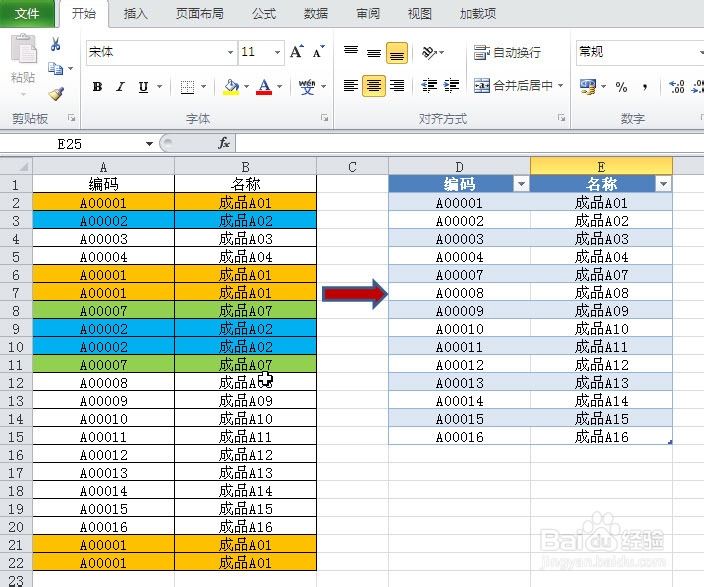Click 合并后居中 merge and center button

[x=513, y=85]
